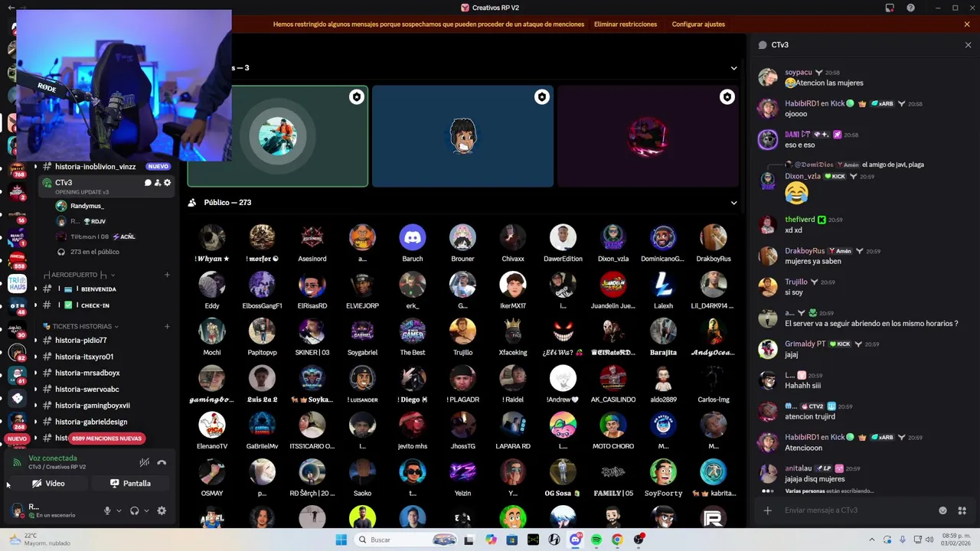Open Spotify from the taskbar
This screenshot has height=551, width=980.
coord(596,540)
